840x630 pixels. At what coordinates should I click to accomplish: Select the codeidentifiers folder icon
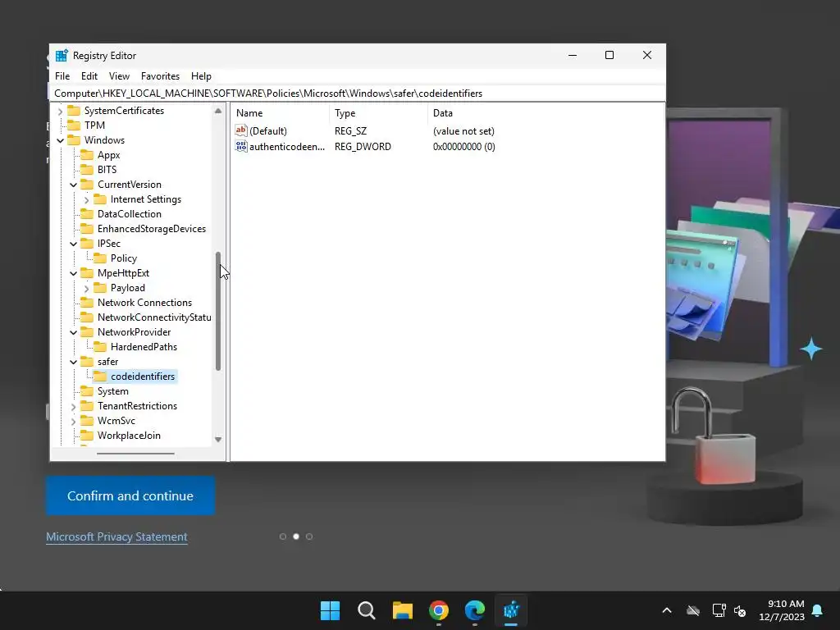pyautogui.click(x=100, y=377)
